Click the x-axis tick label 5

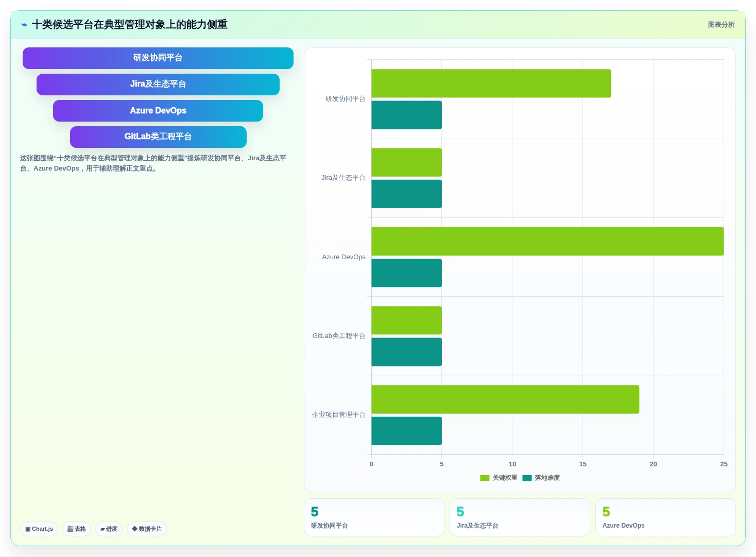point(442,464)
